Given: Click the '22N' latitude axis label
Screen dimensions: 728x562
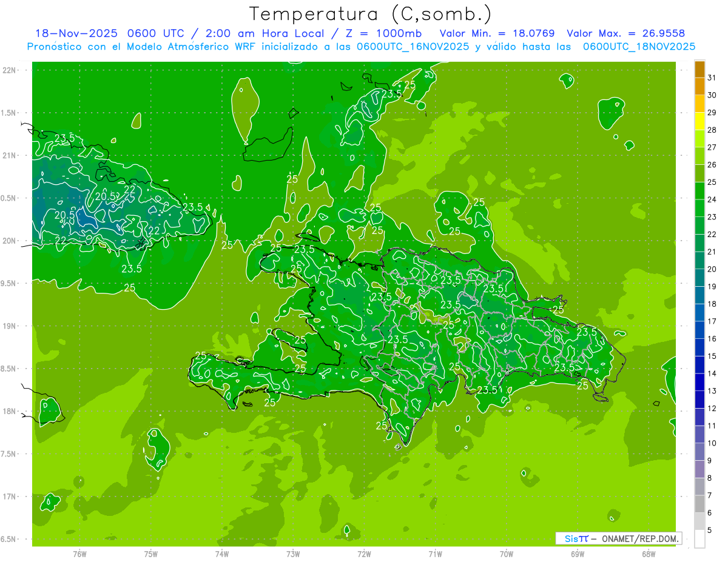Looking at the screenshot, I should pos(9,70).
